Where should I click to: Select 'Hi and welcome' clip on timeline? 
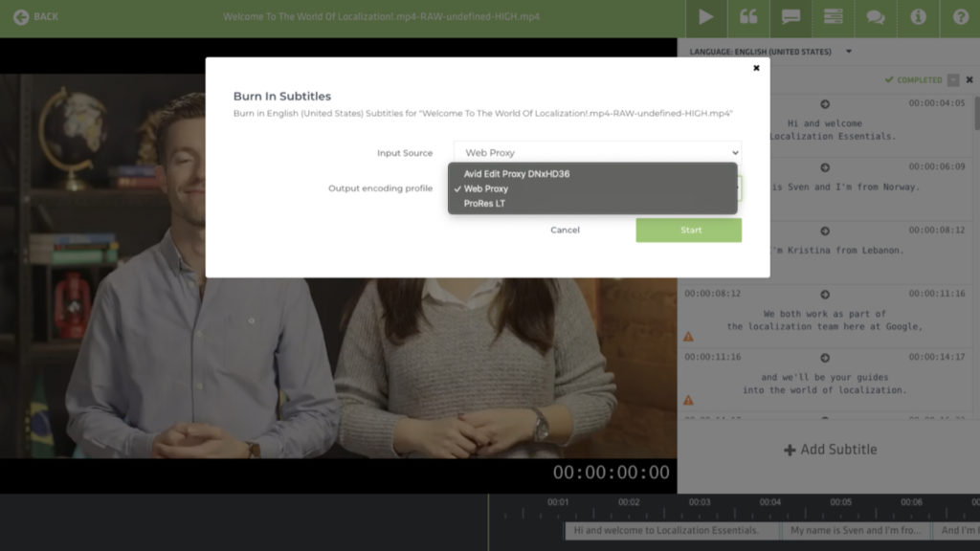click(665, 530)
